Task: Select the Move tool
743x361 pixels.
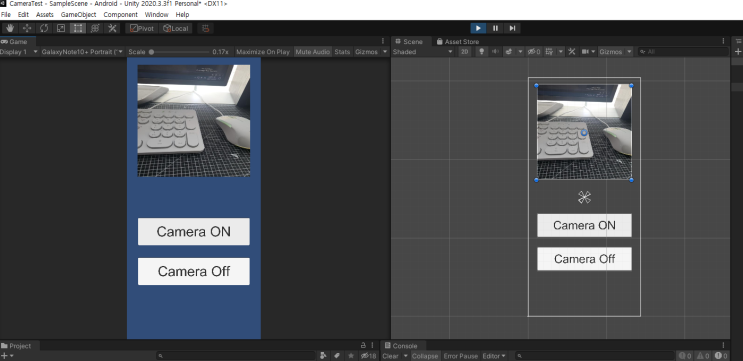Action: click(27, 28)
